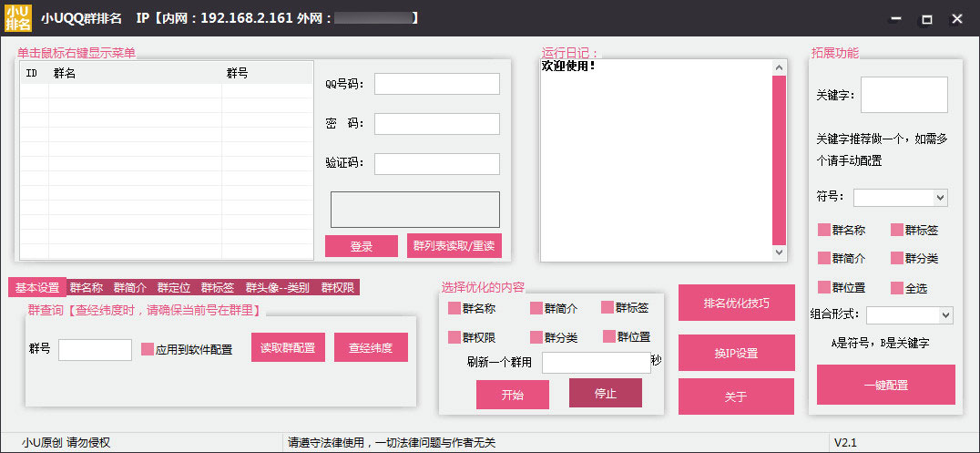980x453 pixels.
Task: Select the 群权限 settings tab
Action: (x=337, y=288)
